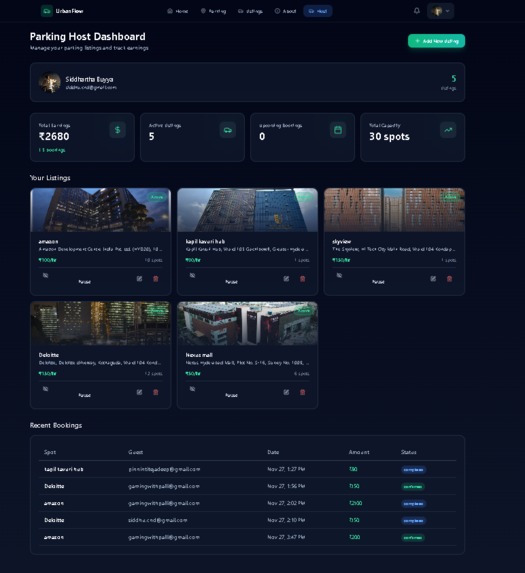This screenshot has height=573, width=525.
Task: Open the kapil kavuri hub listing photo
Action: click(247, 210)
